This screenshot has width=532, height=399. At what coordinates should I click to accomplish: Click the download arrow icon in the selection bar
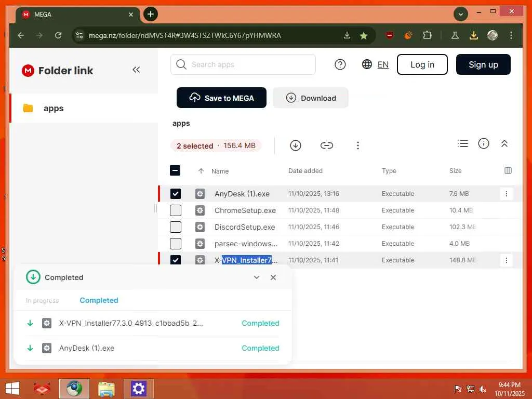296,145
